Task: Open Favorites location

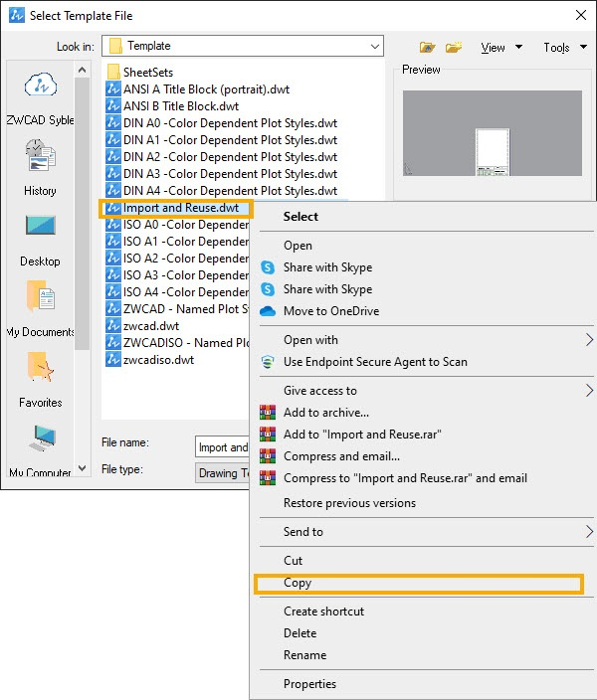Action: coord(40,380)
